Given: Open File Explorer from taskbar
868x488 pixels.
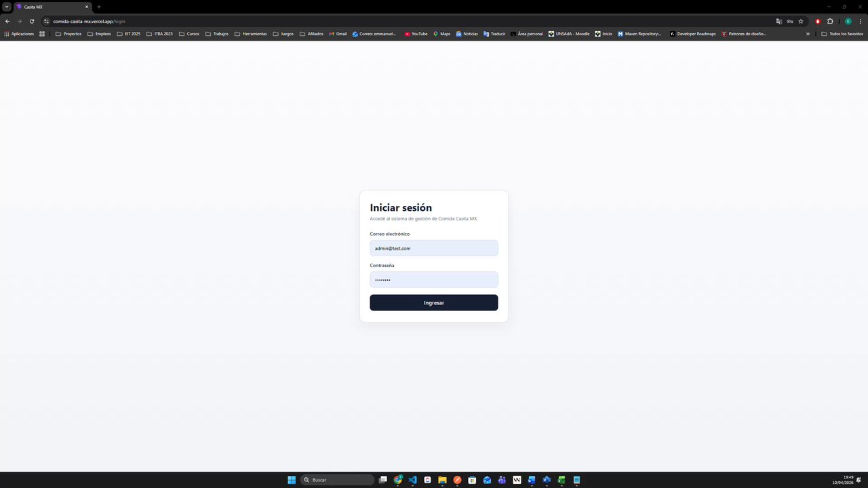Looking at the screenshot, I should click(442, 480).
